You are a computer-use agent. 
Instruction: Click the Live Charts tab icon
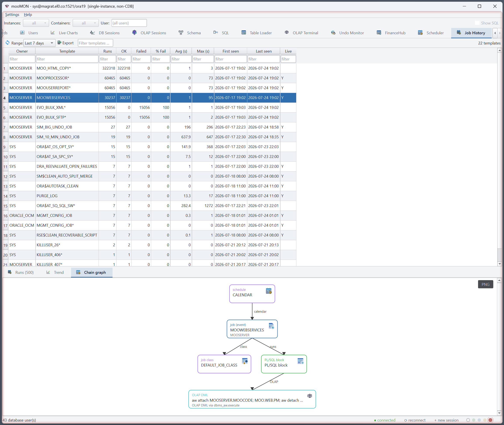(53, 33)
